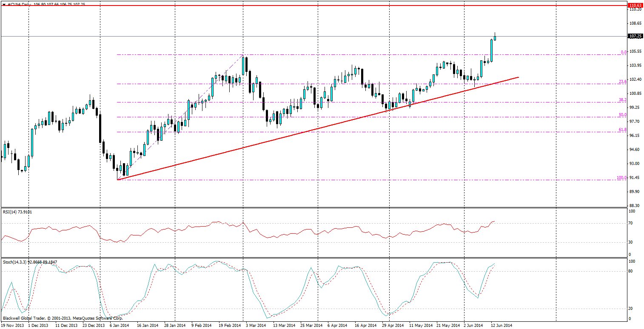Click the 100.0 Fibonacci level label
644x329 pixels.
pyautogui.click(x=621, y=178)
